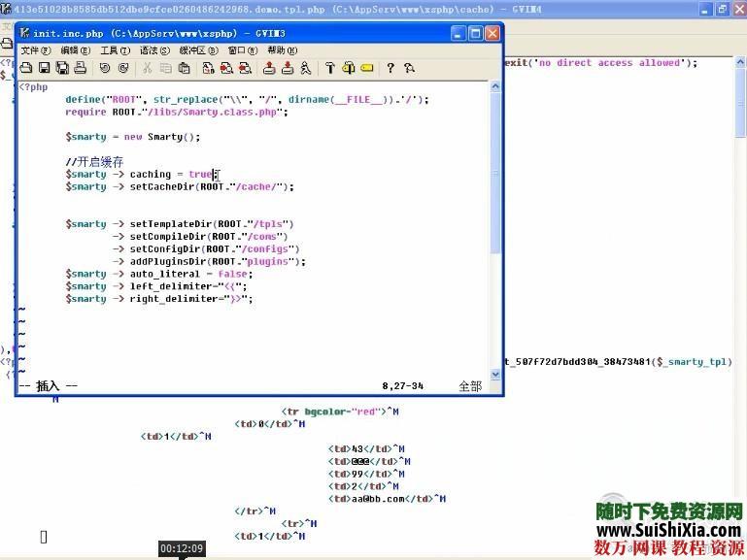The width and height of the screenshot is (747, 560).
Task: Click the Open file toolbar icon
Action: click(x=26, y=68)
